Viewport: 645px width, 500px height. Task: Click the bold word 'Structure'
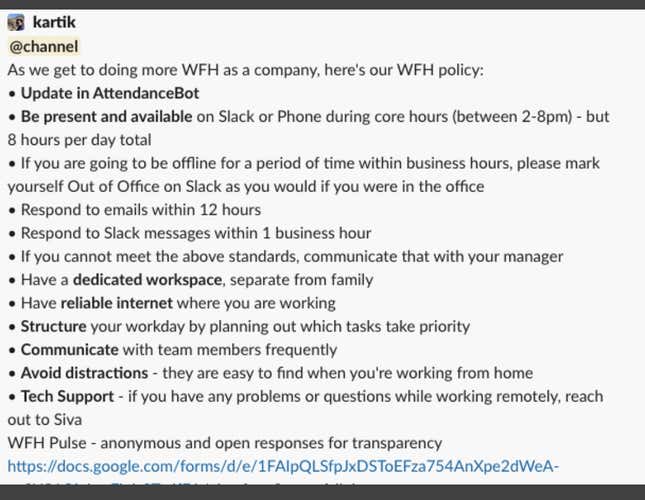(x=53, y=326)
